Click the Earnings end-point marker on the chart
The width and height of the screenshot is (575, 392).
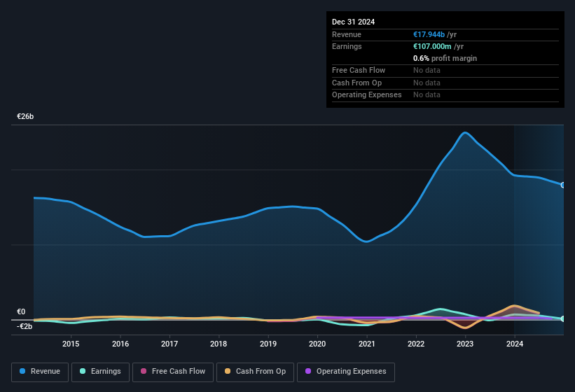(x=563, y=318)
